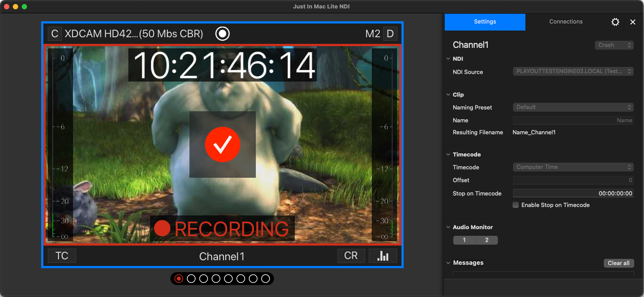Collapse the Clip section
This screenshot has width=644, height=297.
pyautogui.click(x=448, y=95)
